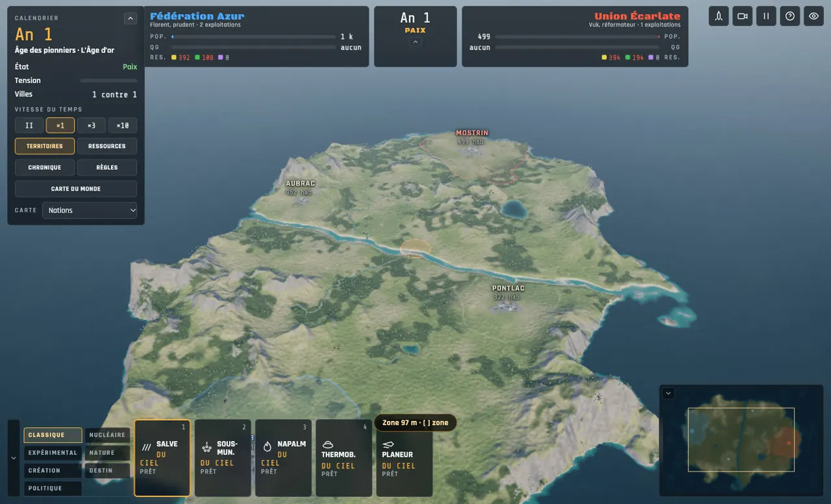The height and width of the screenshot is (504, 831).
Task: Collapse the minimap with its chevron
Action: pyautogui.click(x=669, y=393)
